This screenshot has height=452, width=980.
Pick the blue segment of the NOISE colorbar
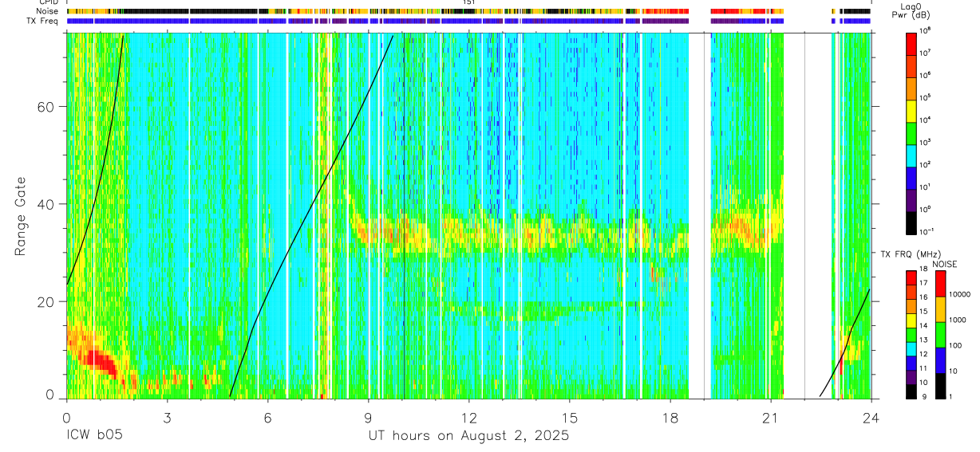point(940,360)
